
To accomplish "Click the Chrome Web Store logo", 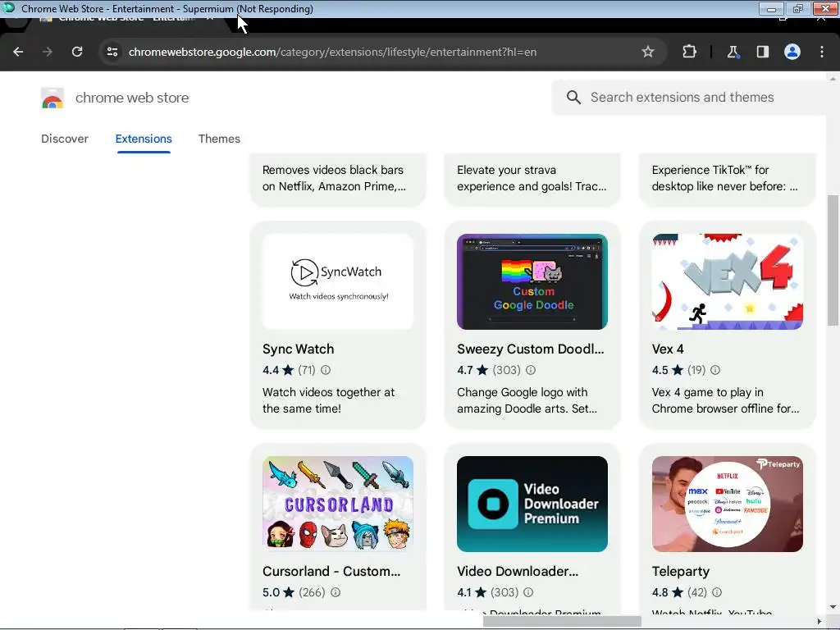I will pos(52,98).
